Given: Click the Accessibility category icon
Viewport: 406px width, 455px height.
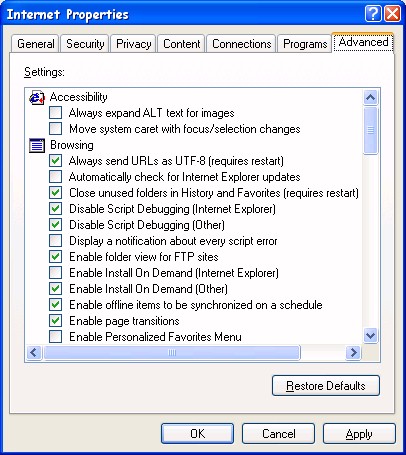Looking at the screenshot, I should [37, 97].
